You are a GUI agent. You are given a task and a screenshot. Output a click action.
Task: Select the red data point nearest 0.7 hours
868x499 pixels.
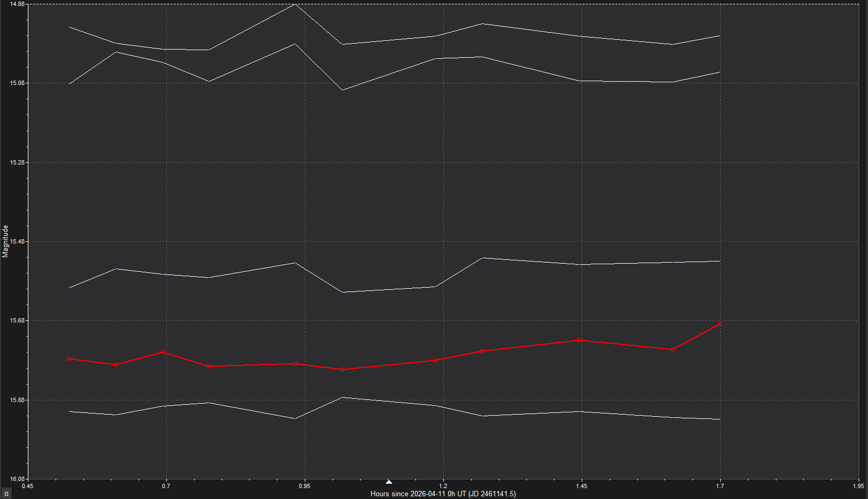click(162, 352)
